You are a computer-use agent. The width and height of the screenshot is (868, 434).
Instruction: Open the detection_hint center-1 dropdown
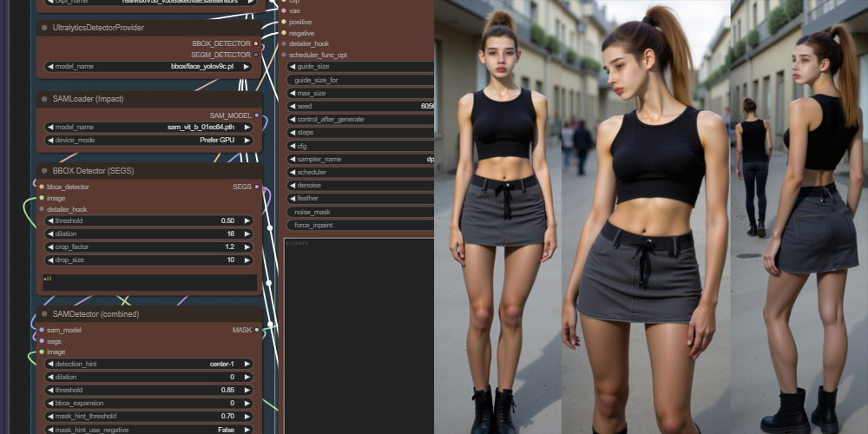point(149,364)
